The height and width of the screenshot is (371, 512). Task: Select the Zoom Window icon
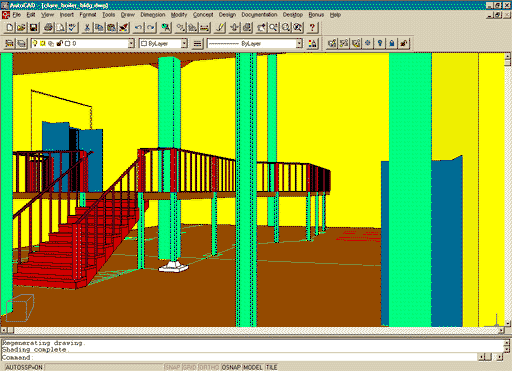pyautogui.click(x=286, y=27)
